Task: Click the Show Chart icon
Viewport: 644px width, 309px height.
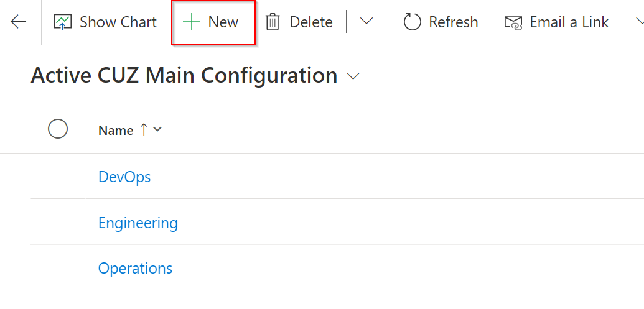Action: [x=63, y=22]
